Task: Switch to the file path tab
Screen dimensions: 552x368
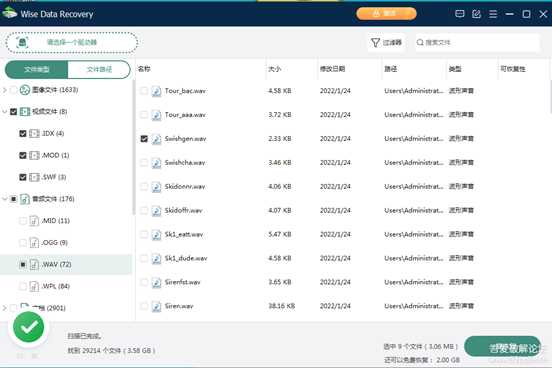Action: coord(99,69)
